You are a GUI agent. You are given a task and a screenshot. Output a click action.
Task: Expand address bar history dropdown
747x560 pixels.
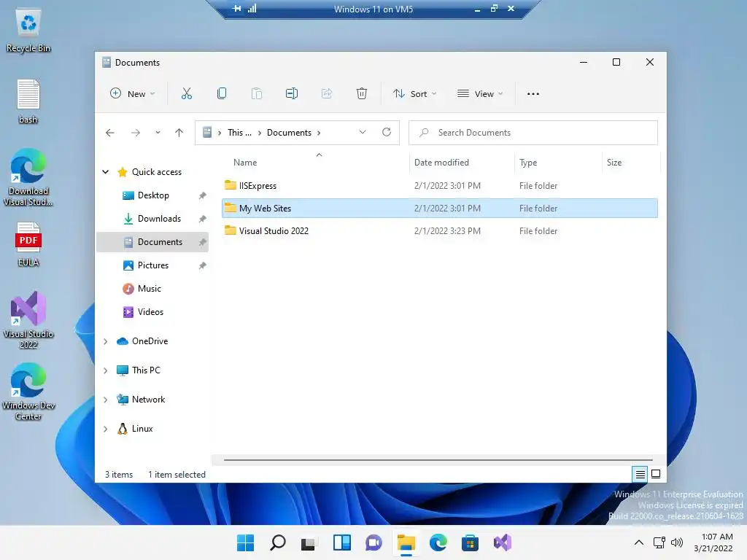pyautogui.click(x=363, y=133)
